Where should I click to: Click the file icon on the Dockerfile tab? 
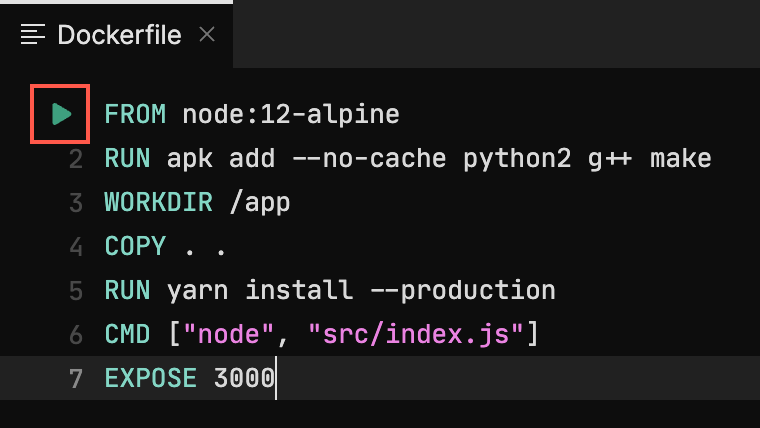click(x=34, y=35)
